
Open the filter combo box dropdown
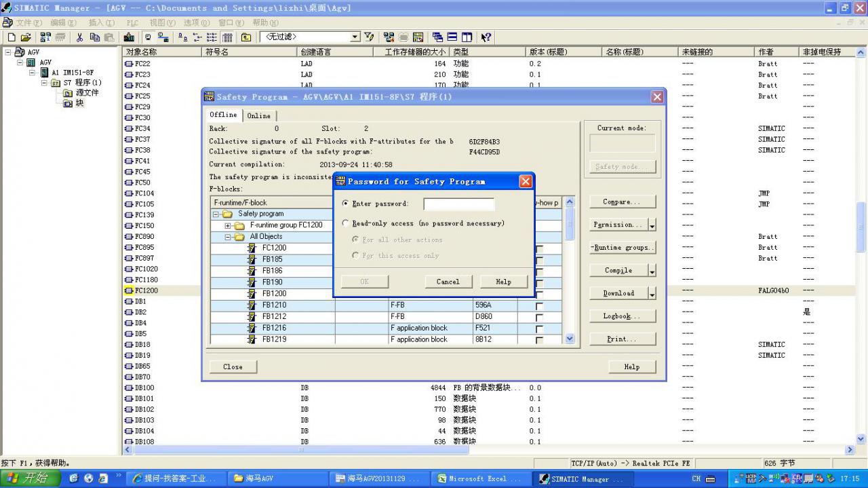355,37
